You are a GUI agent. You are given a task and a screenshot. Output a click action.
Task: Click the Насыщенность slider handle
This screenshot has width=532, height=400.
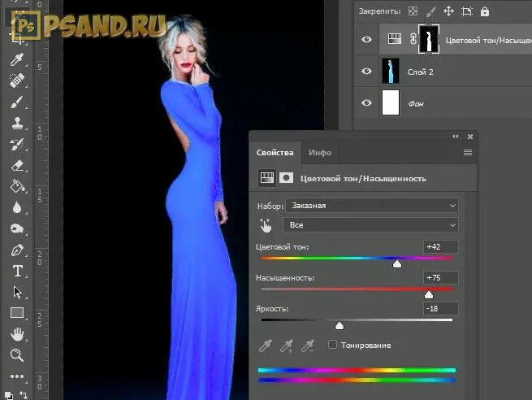429,295
